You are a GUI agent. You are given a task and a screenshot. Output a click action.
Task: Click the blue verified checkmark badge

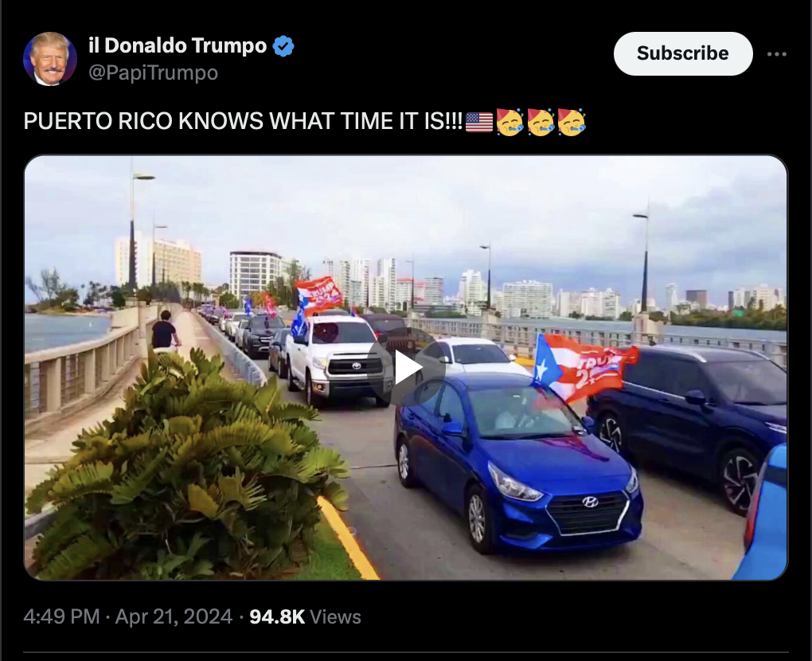283,46
